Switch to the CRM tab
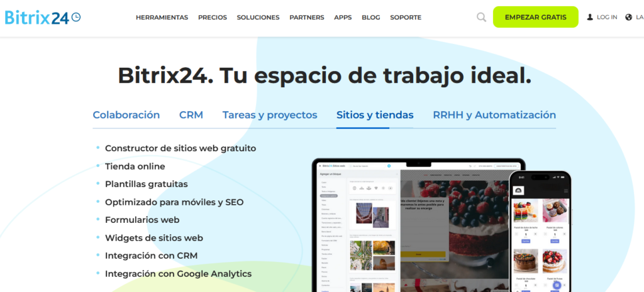This screenshot has width=644, height=292. pos(191,115)
